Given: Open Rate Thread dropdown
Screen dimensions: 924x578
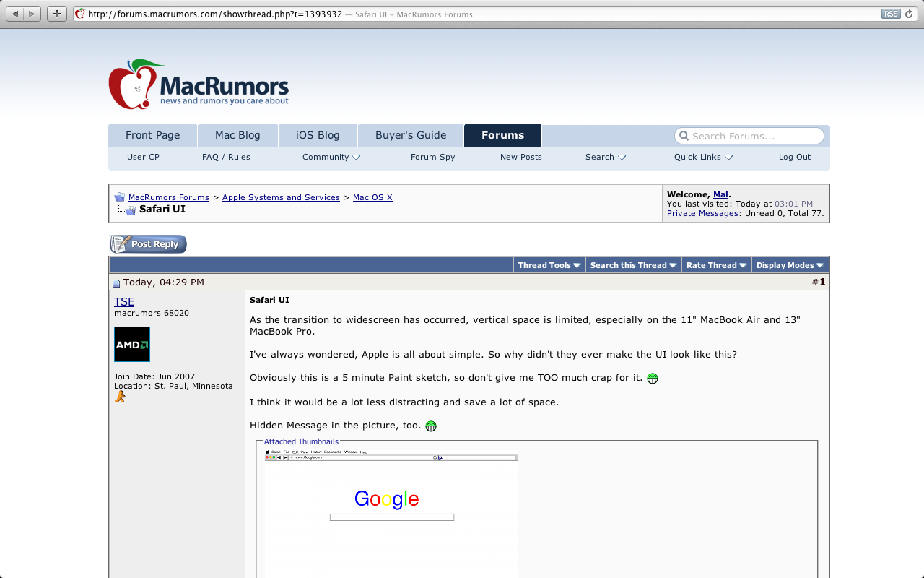Looking at the screenshot, I should tap(716, 265).
